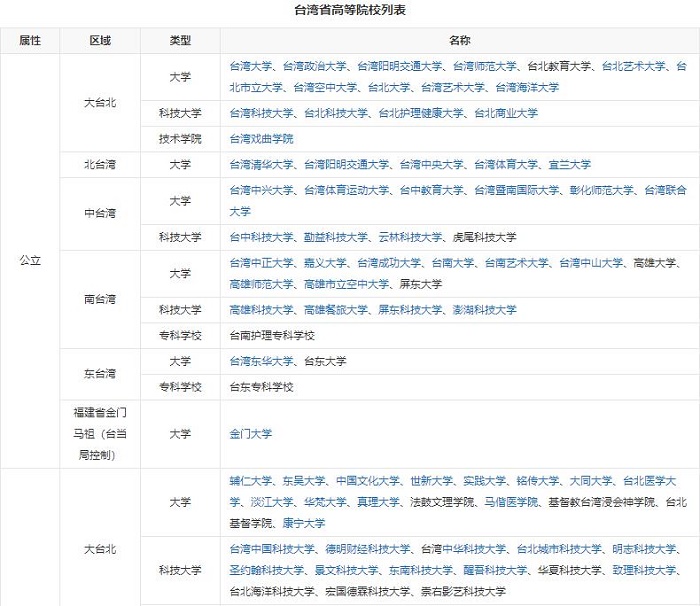700x606 pixels.
Task: Open 台北艺术大学 page
Action: [633, 67]
